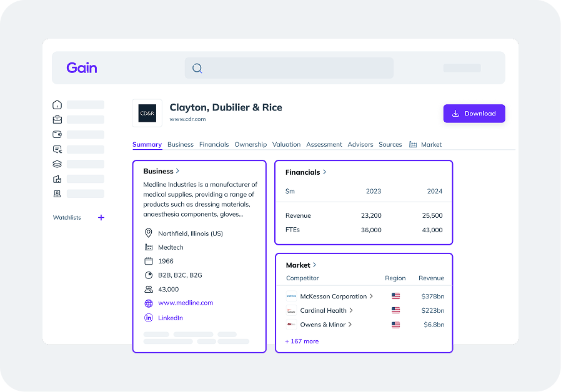The width and height of the screenshot is (561, 392).
Task: Click the location pin icon
Action: pyautogui.click(x=149, y=233)
